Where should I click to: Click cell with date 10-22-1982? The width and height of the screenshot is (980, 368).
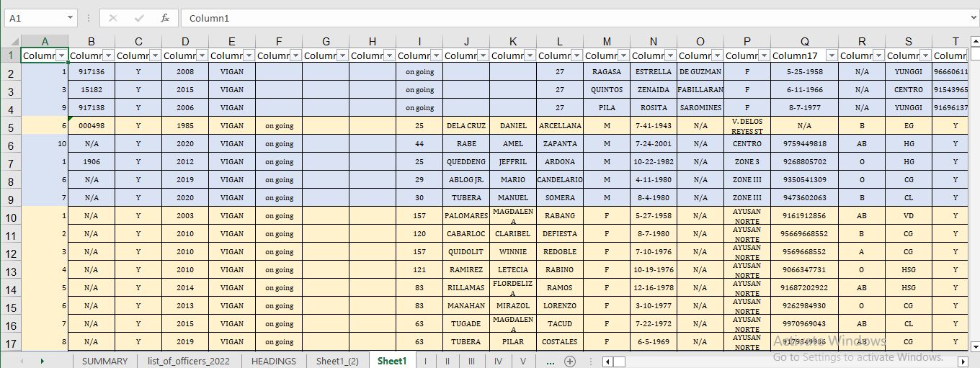click(x=654, y=162)
